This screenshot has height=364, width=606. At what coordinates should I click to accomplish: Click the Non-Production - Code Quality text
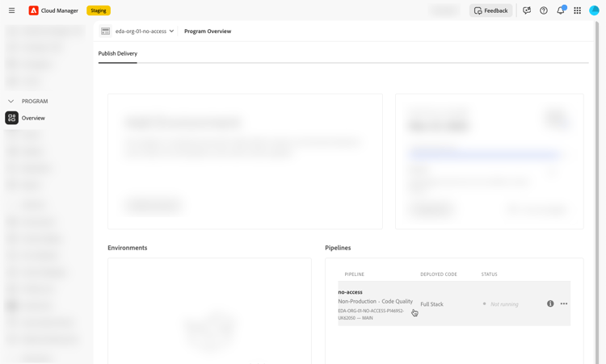coord(375,301)
